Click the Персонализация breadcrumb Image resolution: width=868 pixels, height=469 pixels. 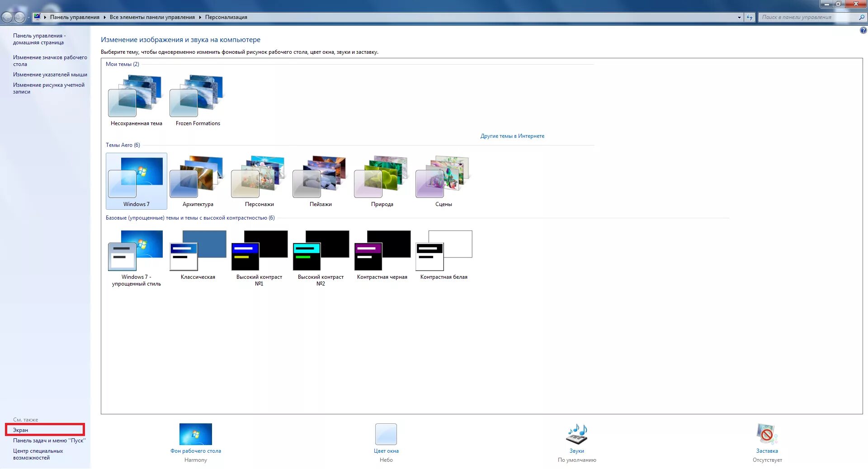click(x=226, y=17)
